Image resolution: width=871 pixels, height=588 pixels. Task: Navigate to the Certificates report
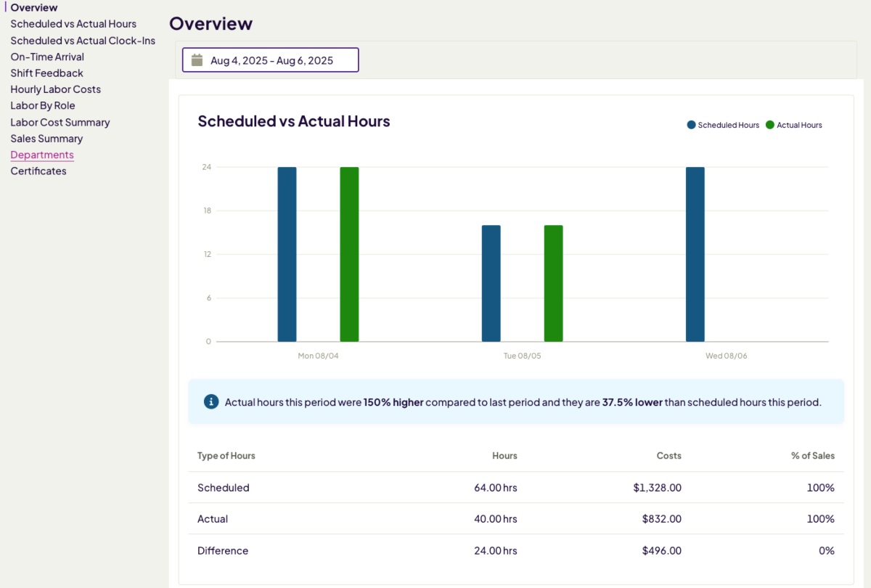tap(38, 171)
